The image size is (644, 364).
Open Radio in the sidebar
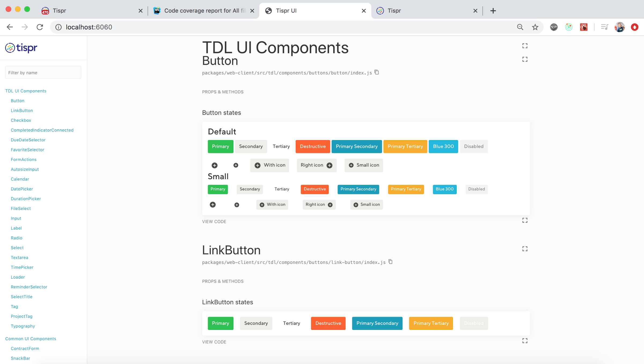tap(17, 238)
